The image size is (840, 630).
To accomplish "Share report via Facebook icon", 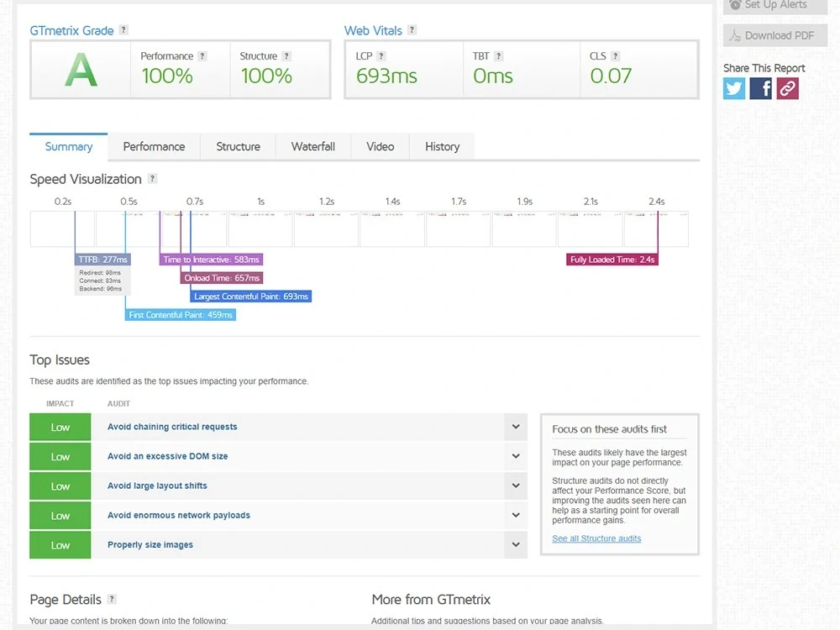I will coord(761,88).
